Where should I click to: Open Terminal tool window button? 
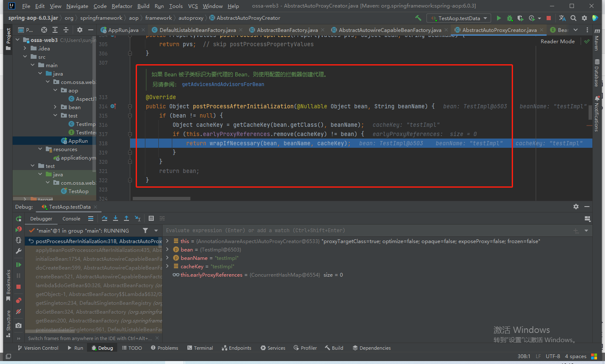tap(200, 348)
